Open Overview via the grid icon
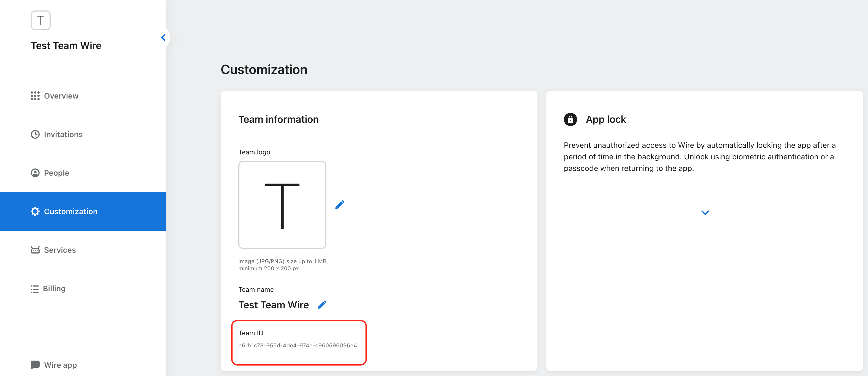The width and height of the screenshot is (868, 376). [x=35, y=96]
